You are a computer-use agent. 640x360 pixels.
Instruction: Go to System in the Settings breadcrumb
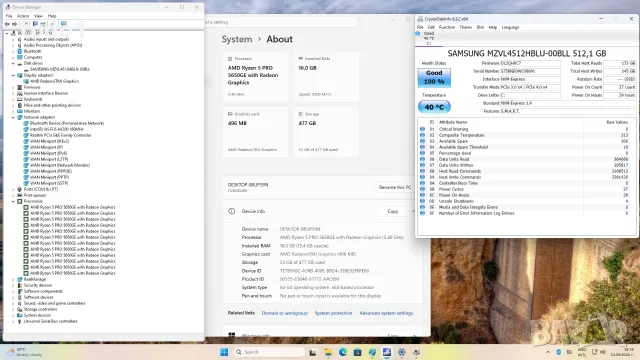237,39
